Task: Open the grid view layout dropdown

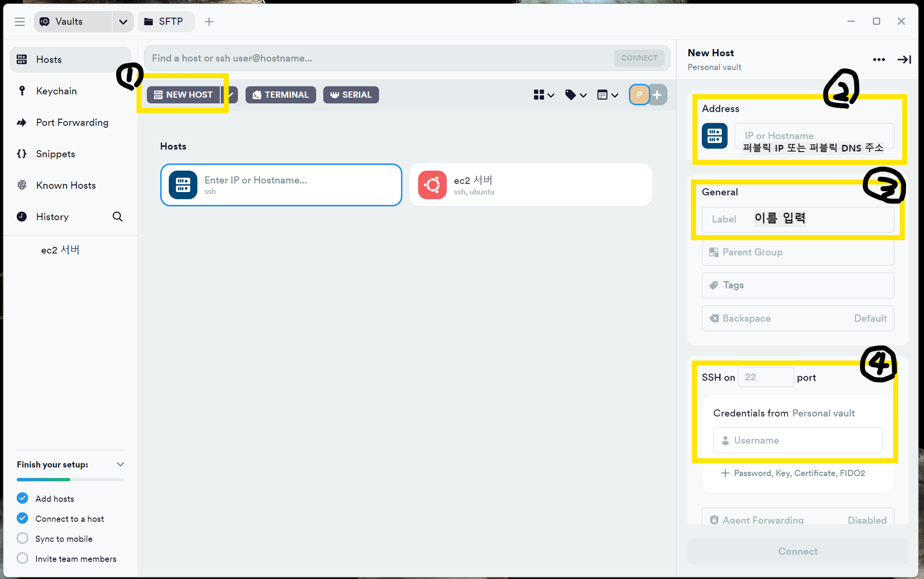Action: (x=544, y=95)
